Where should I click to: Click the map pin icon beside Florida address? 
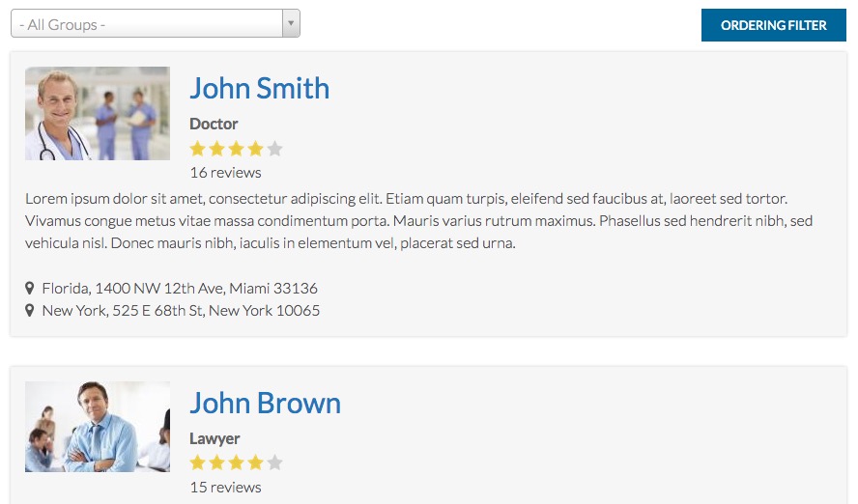click(x=30, y=288)
